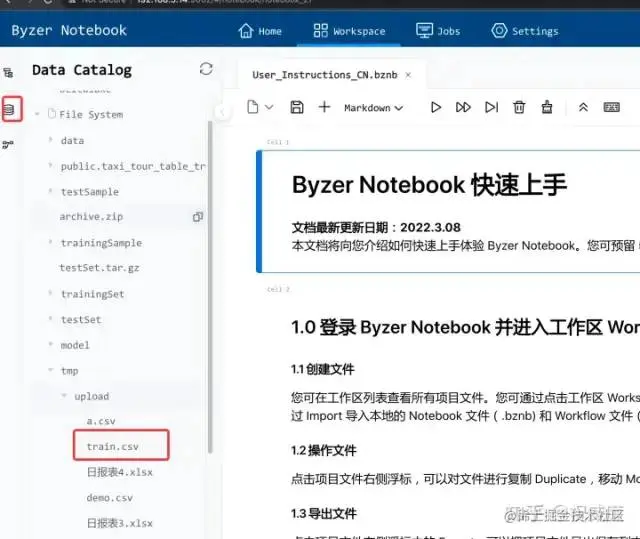The image size is (640, 539).
Task: Collapse the File System tree node
Action: click(37, 114)
